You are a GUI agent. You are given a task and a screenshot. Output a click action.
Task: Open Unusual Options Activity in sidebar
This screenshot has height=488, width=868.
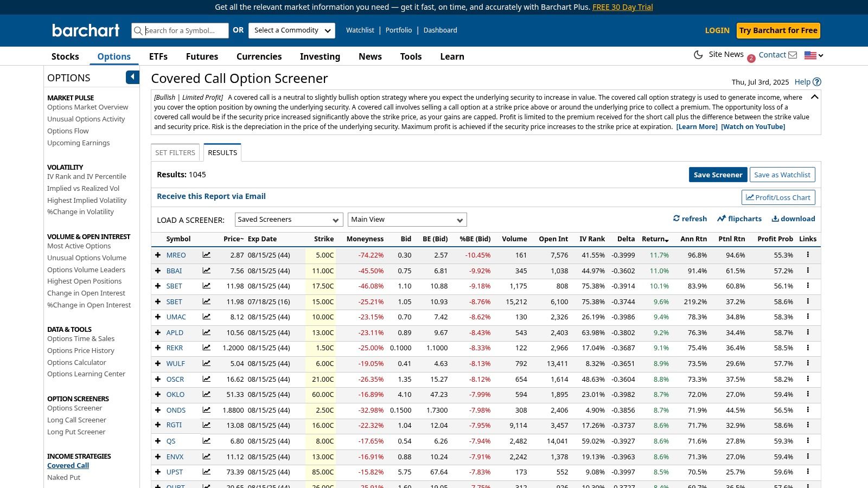(86, 119)
